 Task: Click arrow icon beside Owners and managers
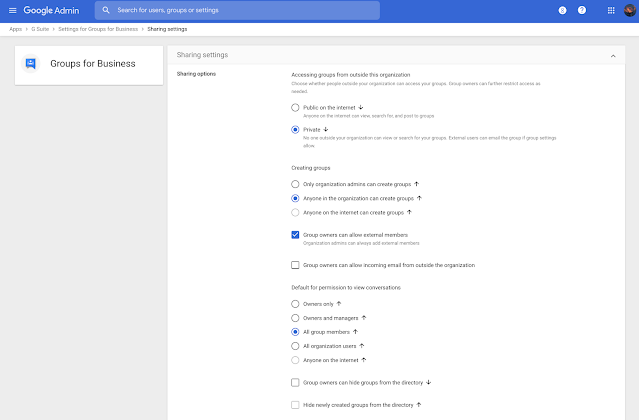[x=364, y=318]
